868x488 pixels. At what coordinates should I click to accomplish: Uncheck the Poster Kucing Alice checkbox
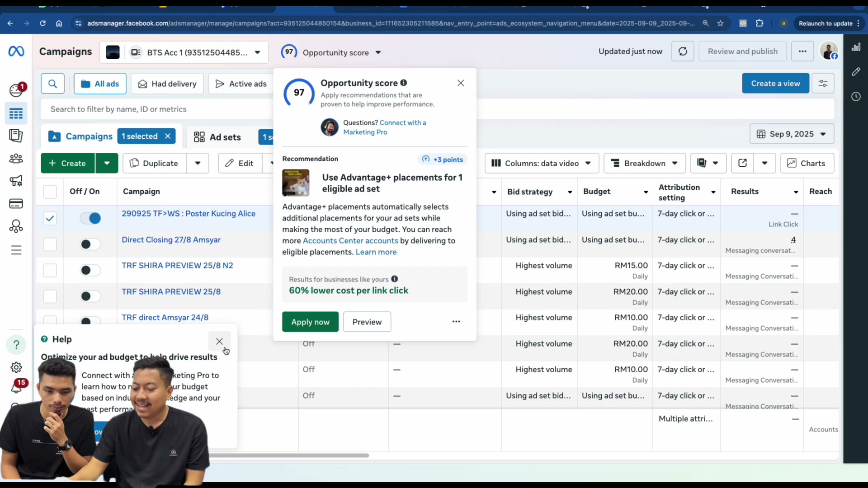50,218
